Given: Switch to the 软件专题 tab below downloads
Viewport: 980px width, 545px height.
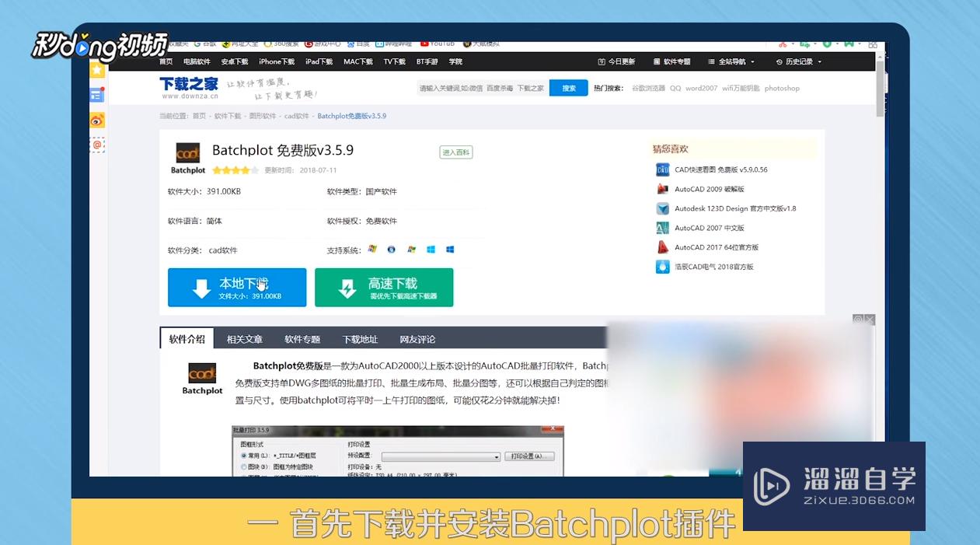Looking at the screenshot, I should coord(302,339).
